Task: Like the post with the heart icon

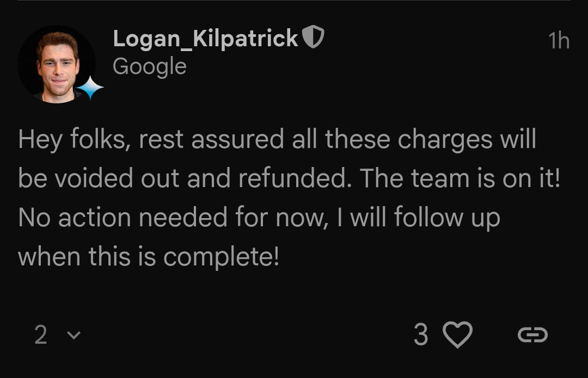Action: coord(457,334)
